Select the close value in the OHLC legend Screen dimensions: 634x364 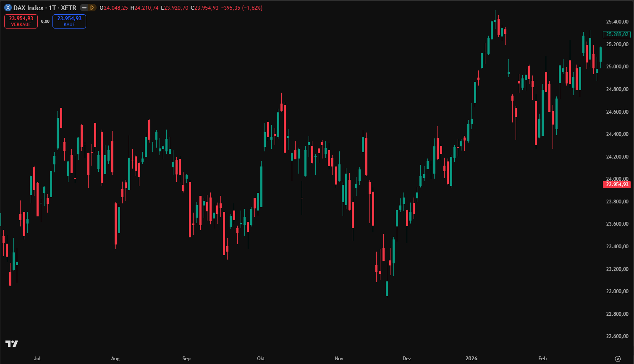click(x=207, y=8)
